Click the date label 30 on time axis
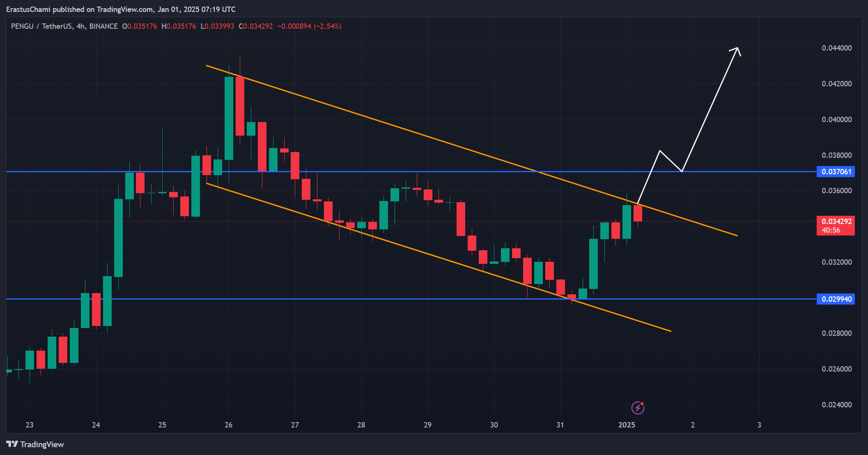This screenshot has height=455, width=868. point(494,425)
